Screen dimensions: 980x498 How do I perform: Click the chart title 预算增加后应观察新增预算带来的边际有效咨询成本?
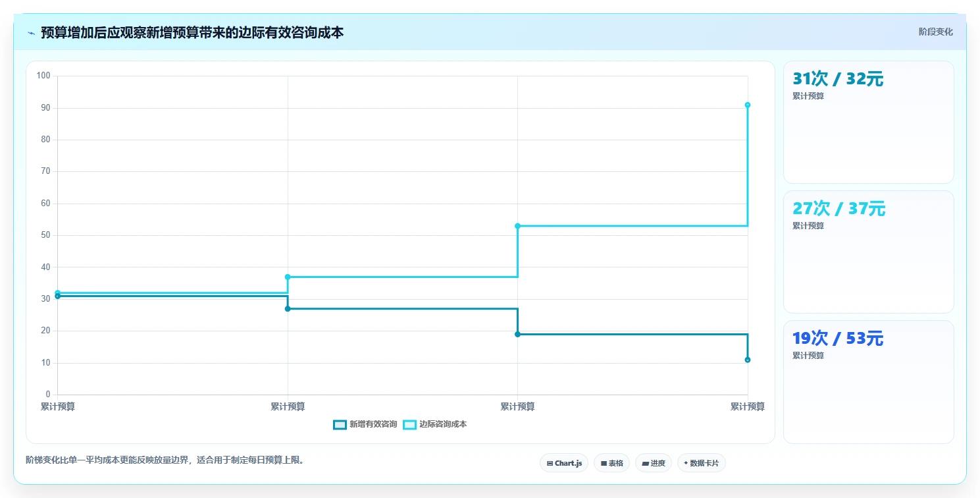point(192,32)
